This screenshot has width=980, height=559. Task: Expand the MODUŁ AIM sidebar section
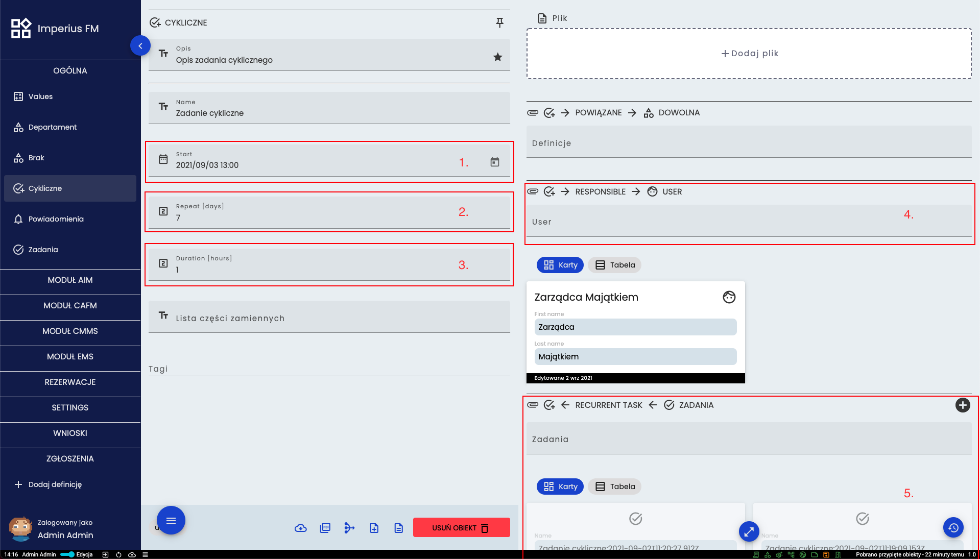point(70,280)
